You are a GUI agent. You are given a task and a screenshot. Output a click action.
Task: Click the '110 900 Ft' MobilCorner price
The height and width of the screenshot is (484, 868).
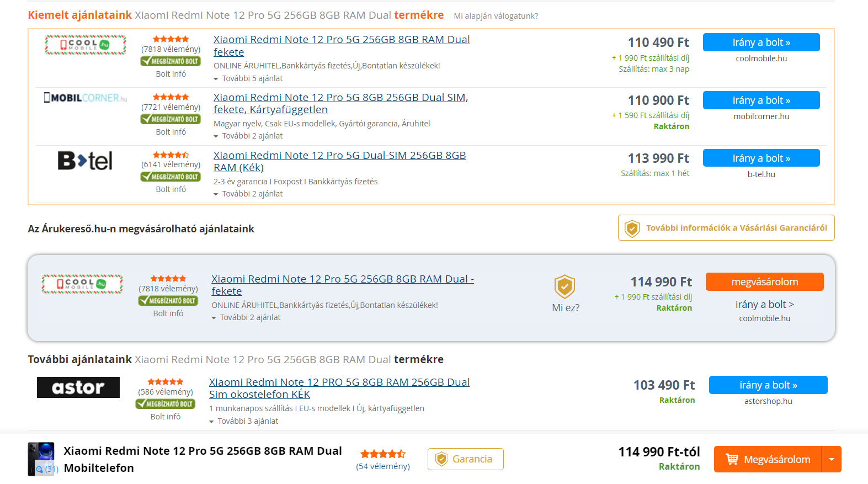coord(658,100)
